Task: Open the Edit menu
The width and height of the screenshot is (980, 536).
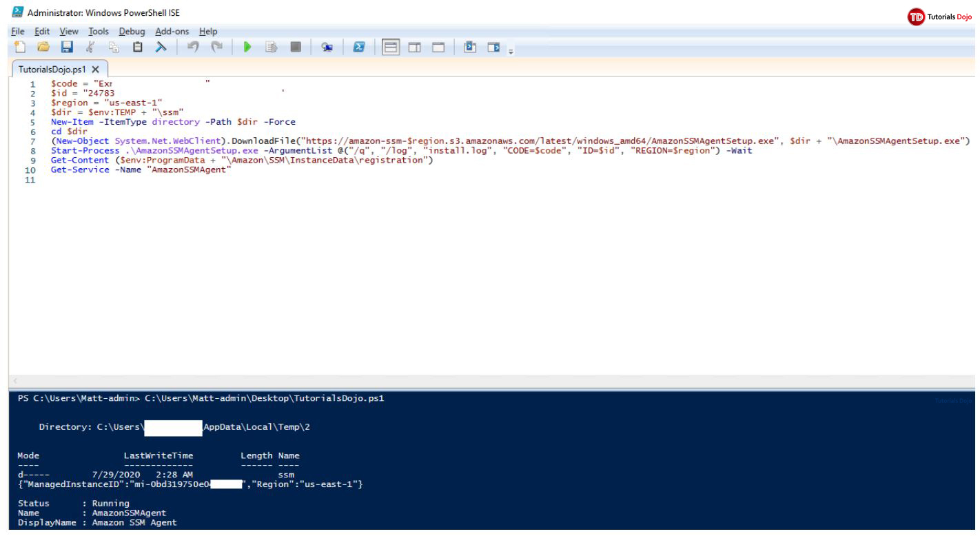Action: click(42, 32)
